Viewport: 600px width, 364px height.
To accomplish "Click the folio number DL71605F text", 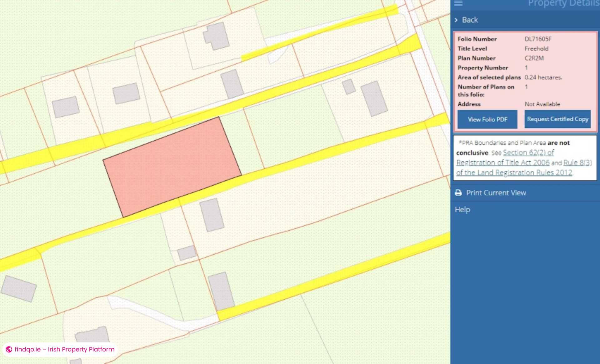I will [x=538, y=39].
